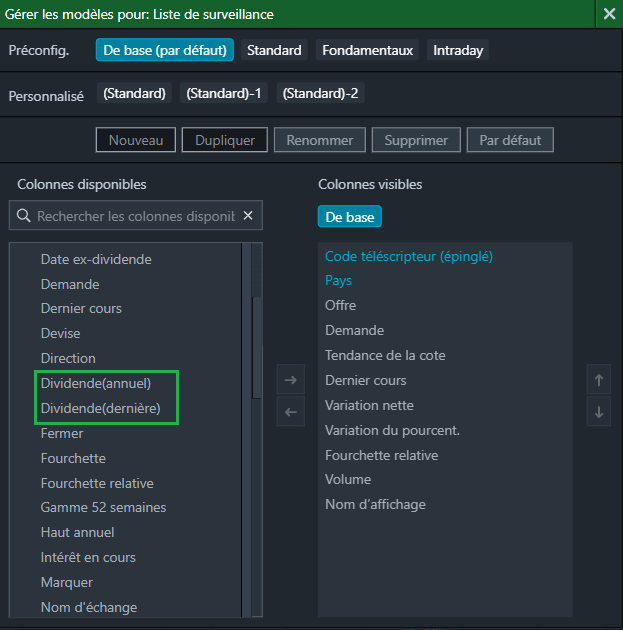The width and height of the screenshot is (623, 630).
Task: Move selected column down with arrow
Action: (x=599, y=411)
